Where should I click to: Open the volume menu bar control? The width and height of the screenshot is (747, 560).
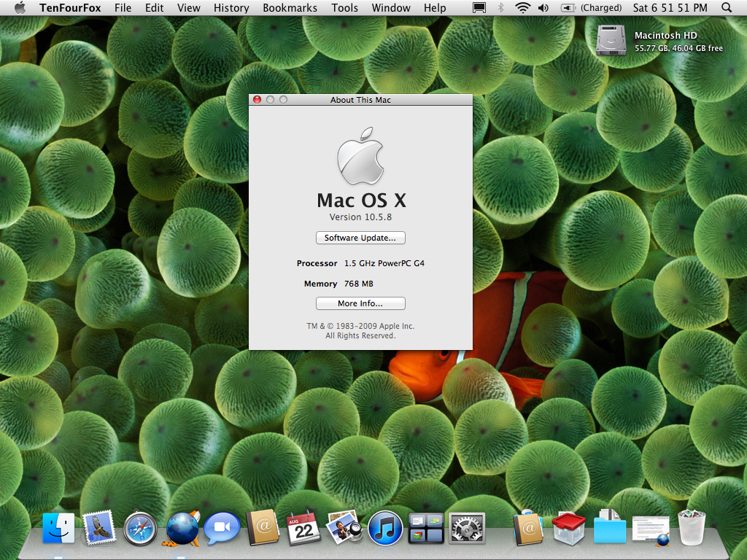pos(543,8)
